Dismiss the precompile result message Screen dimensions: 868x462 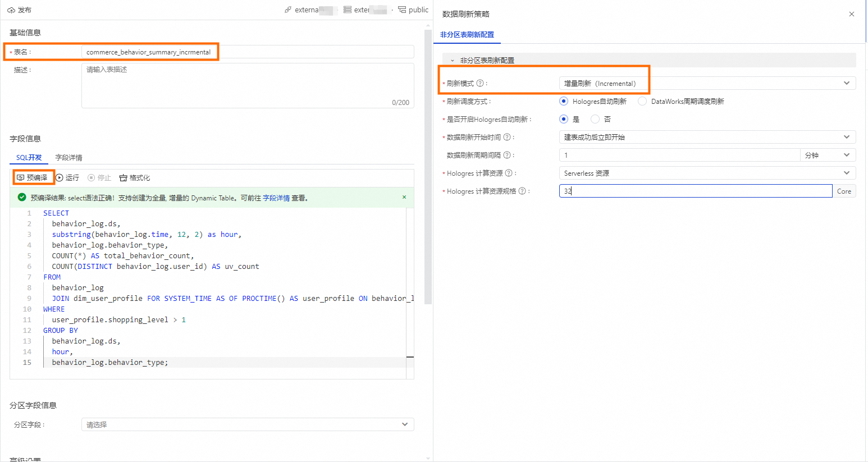click(x=404, y=197)
